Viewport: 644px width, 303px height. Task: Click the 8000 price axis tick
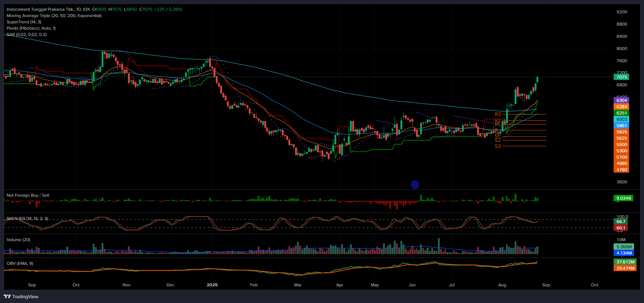click(622, 49)
